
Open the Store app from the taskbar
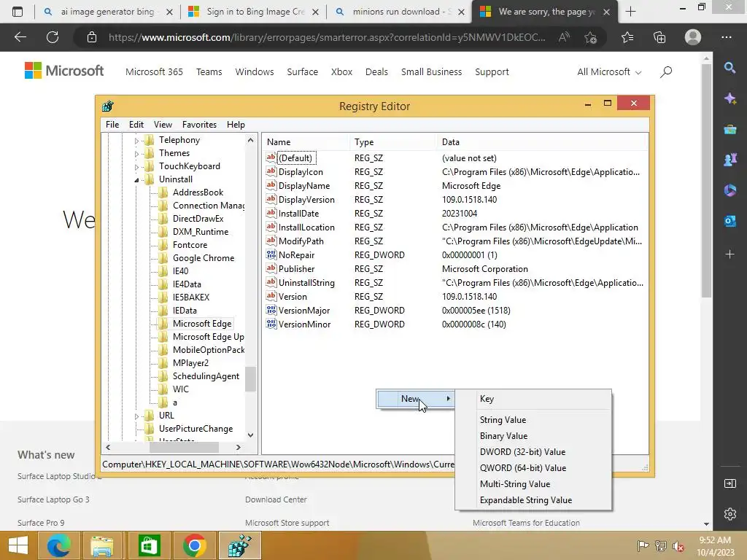point(149,545)
